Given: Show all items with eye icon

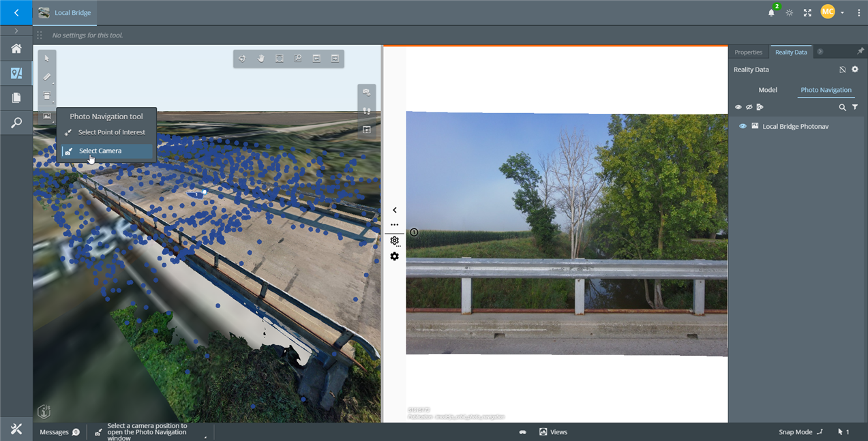Looking at the screenshot, I should (x=738, y=107).
